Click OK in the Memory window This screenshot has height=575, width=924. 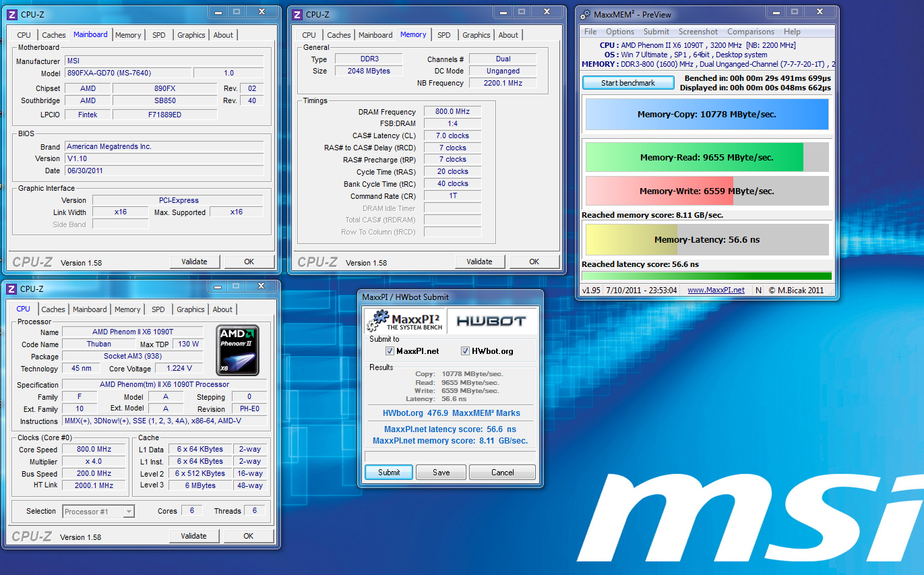(x=534, y=262)
